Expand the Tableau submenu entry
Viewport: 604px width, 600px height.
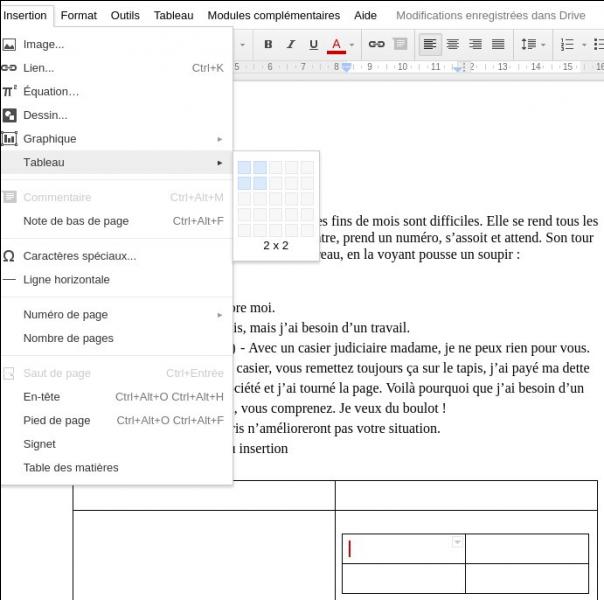pyautogui.click(x=117, y=162)
